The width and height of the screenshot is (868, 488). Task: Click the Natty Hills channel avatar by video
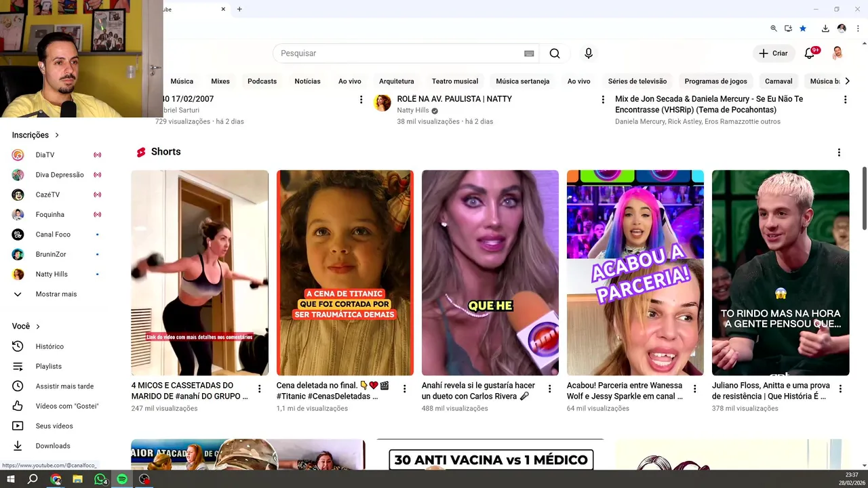click(x=383, y=103)
